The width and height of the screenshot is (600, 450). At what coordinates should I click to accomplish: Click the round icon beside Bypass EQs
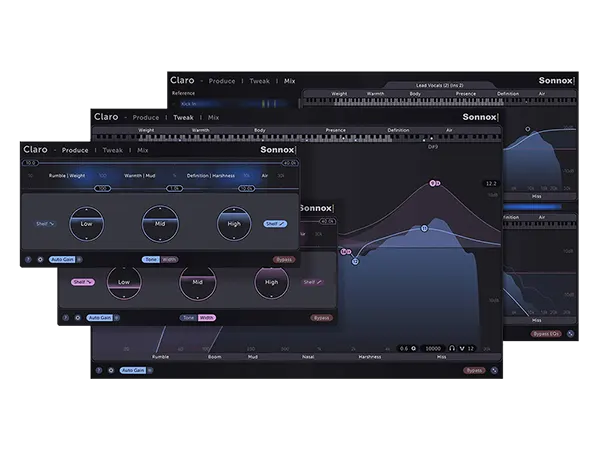pyautogui.click(x=570, y=333)
